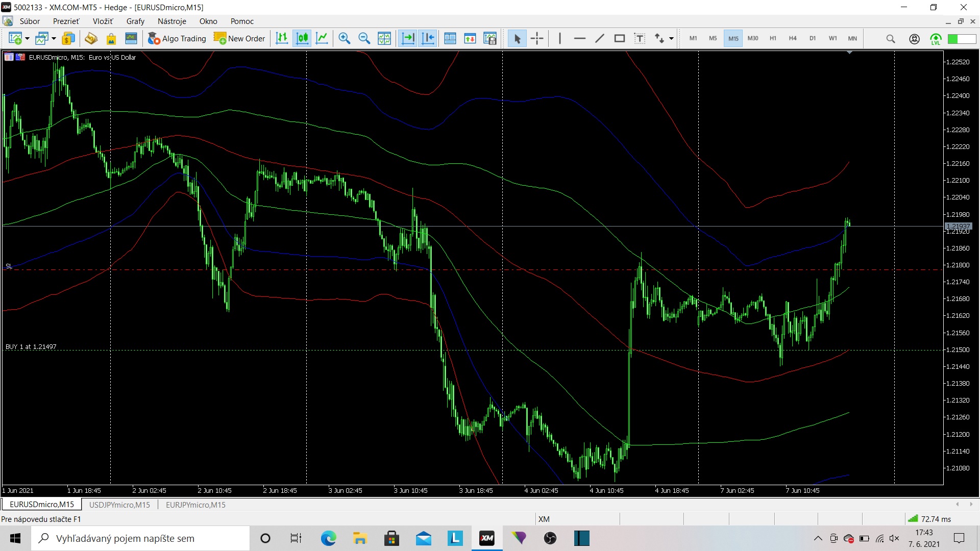Open the Nástroje menu
This screenshot has width=980, height=551.
point(172,21)
